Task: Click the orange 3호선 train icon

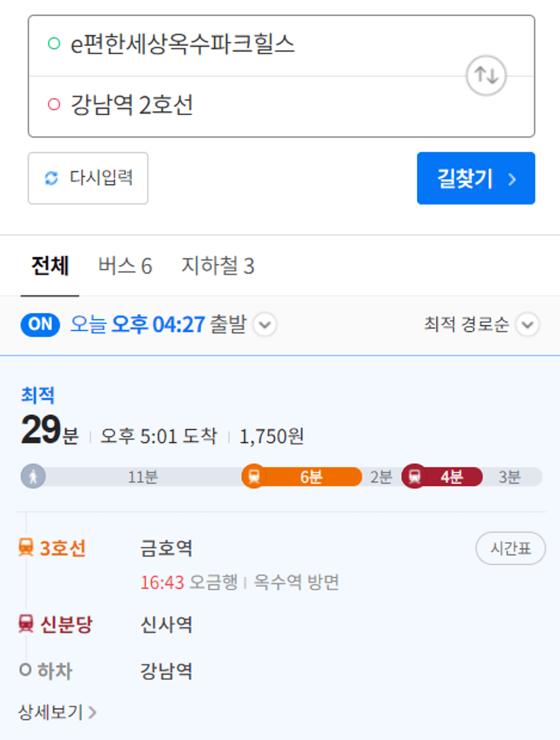Action: tap(26, 548)
